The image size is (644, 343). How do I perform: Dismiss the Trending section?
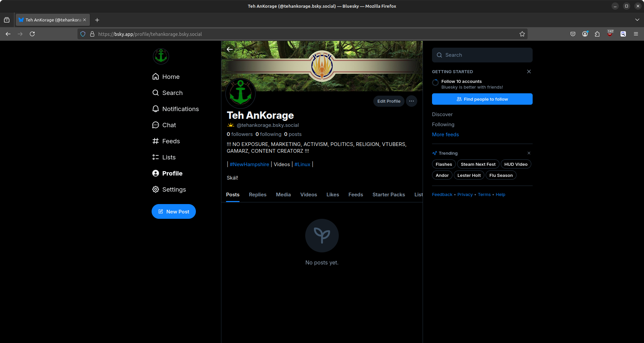pyautogui.click(x=529, y=153)
